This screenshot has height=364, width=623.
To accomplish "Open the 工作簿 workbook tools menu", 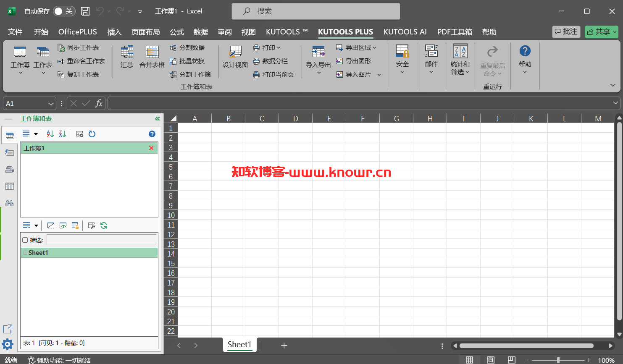I will click(20, 60).
